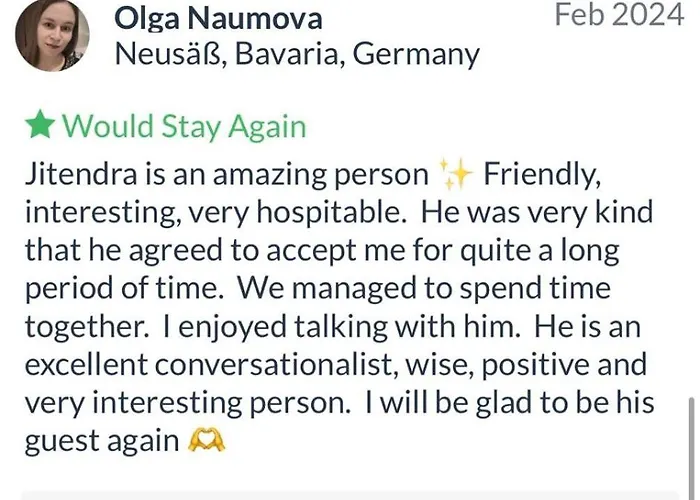This screenshot has height=500, width=700.
Task: Click the Olga Naumova name link
Action: click(x=218, y=19)
